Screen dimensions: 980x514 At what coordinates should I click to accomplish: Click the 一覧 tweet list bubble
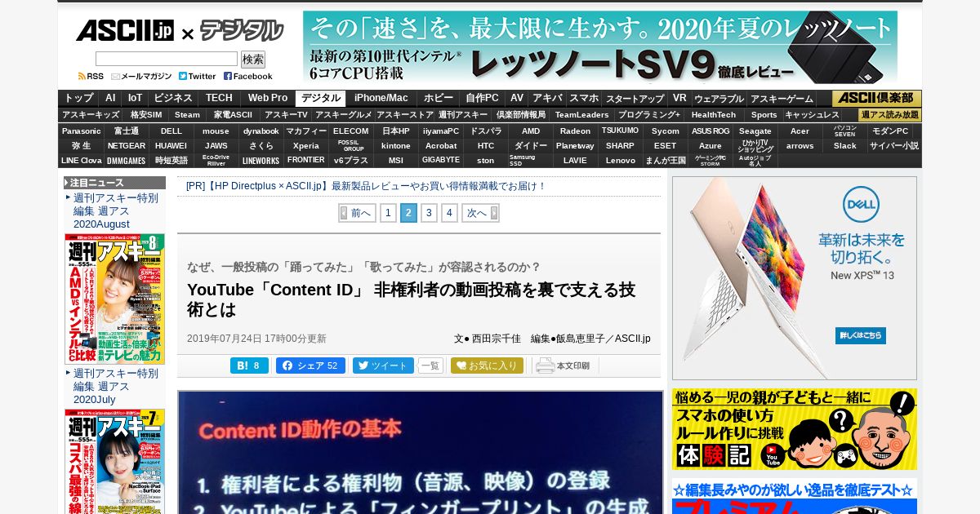(x=430, y=366)
